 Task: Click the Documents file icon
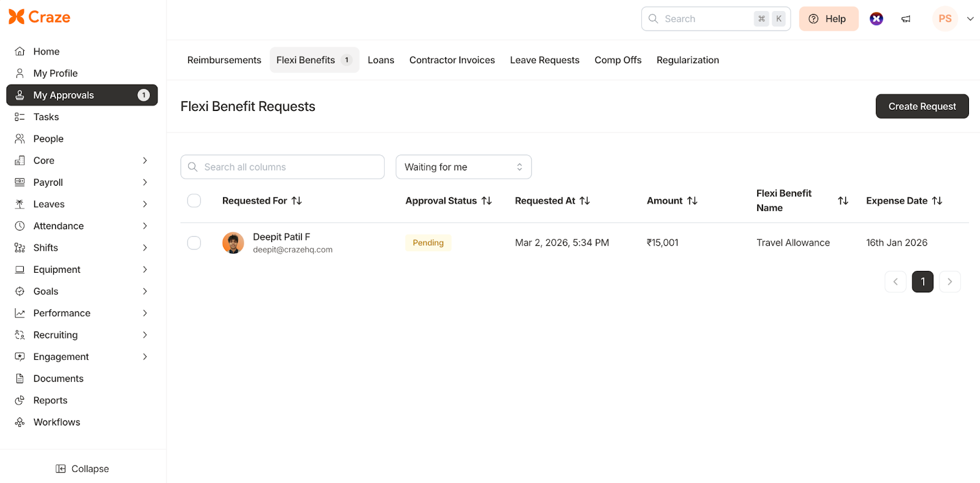[x=20, y=379]
